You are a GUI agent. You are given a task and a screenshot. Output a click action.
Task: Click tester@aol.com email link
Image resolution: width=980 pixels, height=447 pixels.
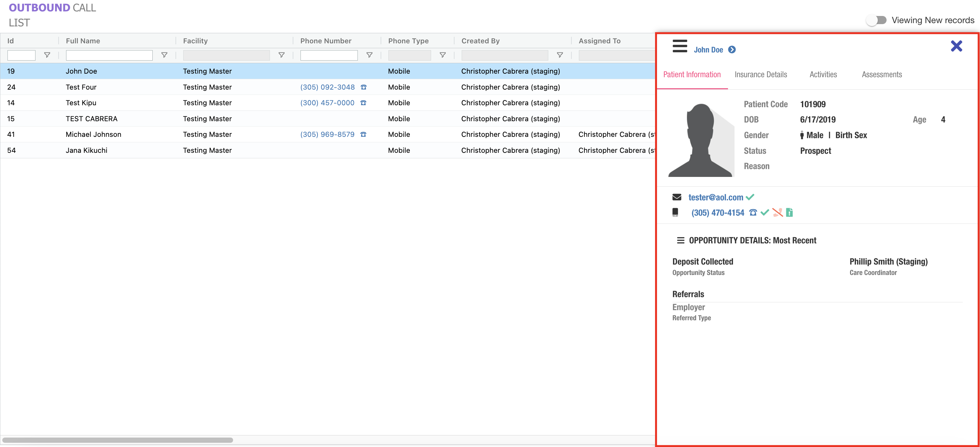[715, 197]
